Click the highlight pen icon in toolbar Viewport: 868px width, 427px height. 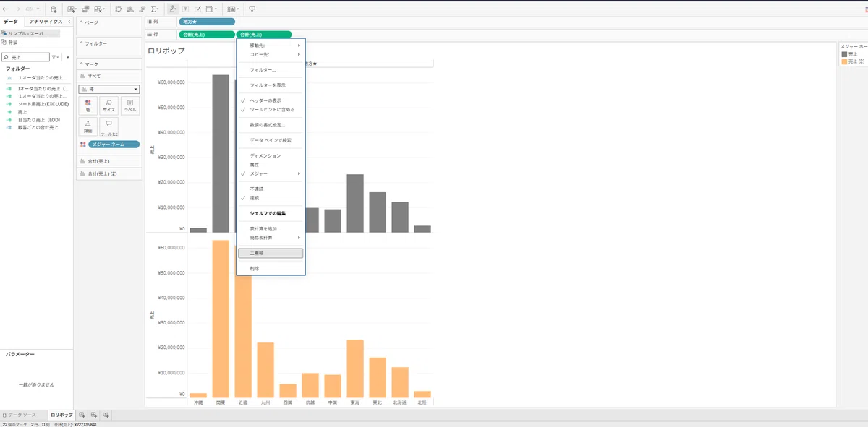[x=174, y=9]
